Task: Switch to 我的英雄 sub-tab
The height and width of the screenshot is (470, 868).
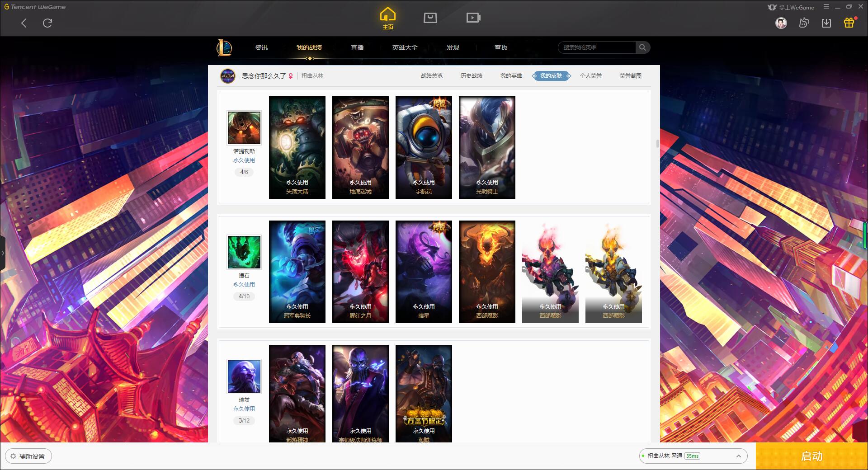Action: point(511,76)
